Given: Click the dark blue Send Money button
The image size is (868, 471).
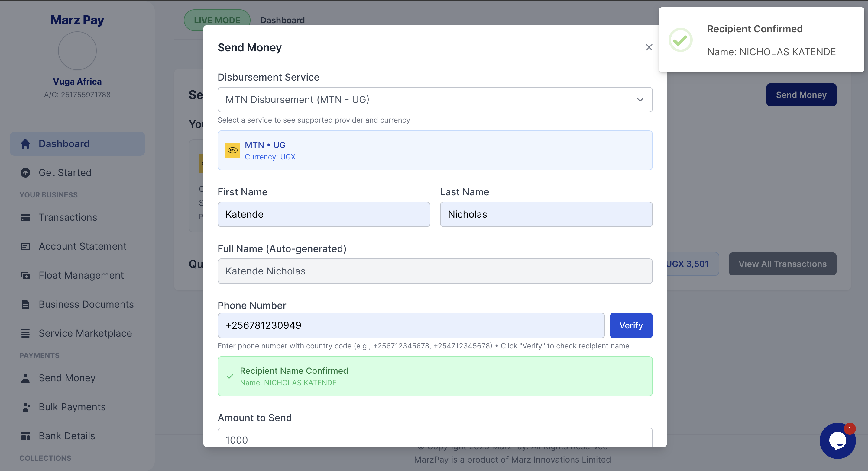Looking at the screenshot, I should 801,95.
